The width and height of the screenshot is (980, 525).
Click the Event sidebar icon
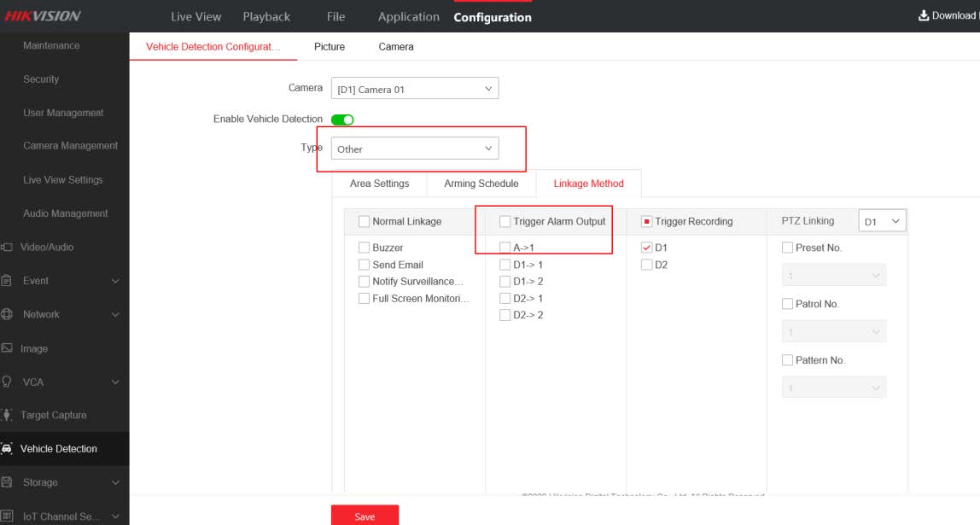(x=7, y=281)
